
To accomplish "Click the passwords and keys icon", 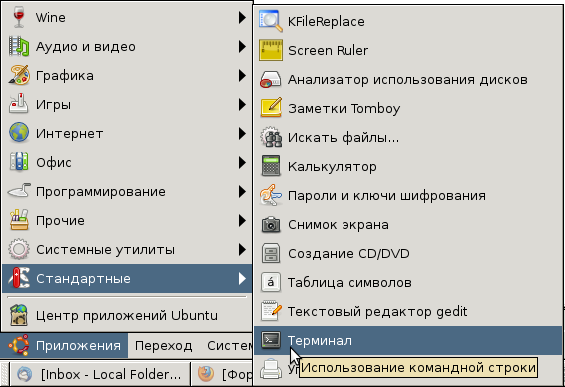I will (271, 195).
